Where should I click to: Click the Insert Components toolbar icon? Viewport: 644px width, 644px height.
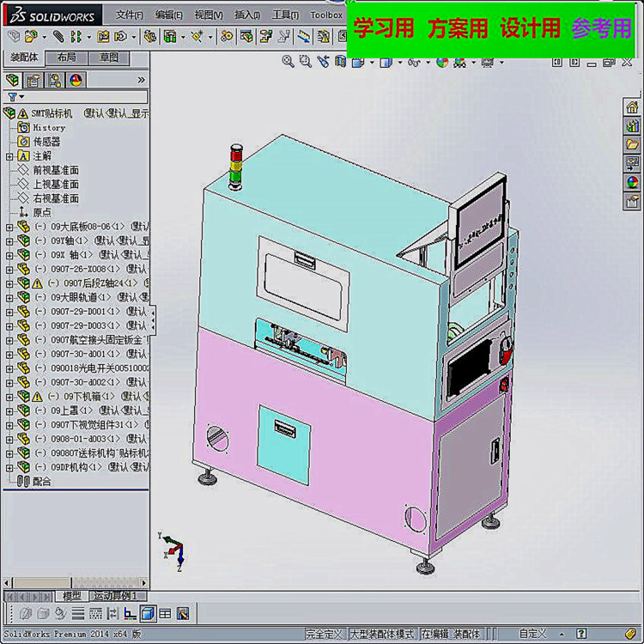pyautogui.click(x=30, y=37)
